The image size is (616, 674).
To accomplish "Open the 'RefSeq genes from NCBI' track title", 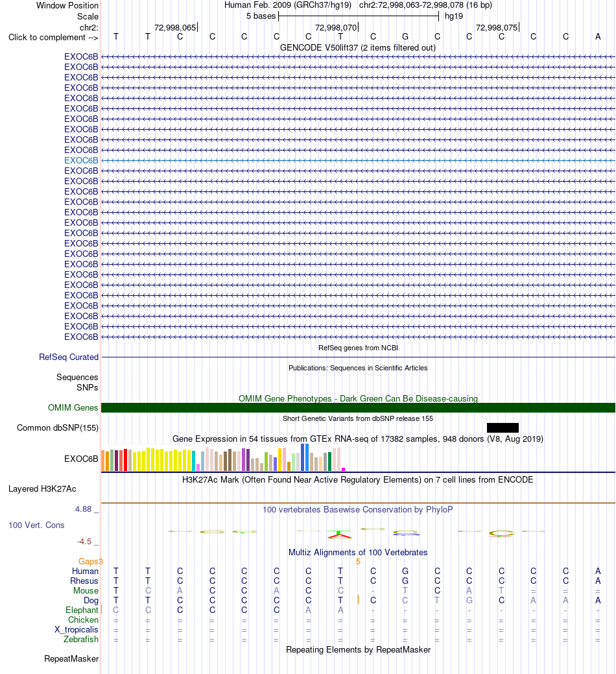I will coord(358,348).
